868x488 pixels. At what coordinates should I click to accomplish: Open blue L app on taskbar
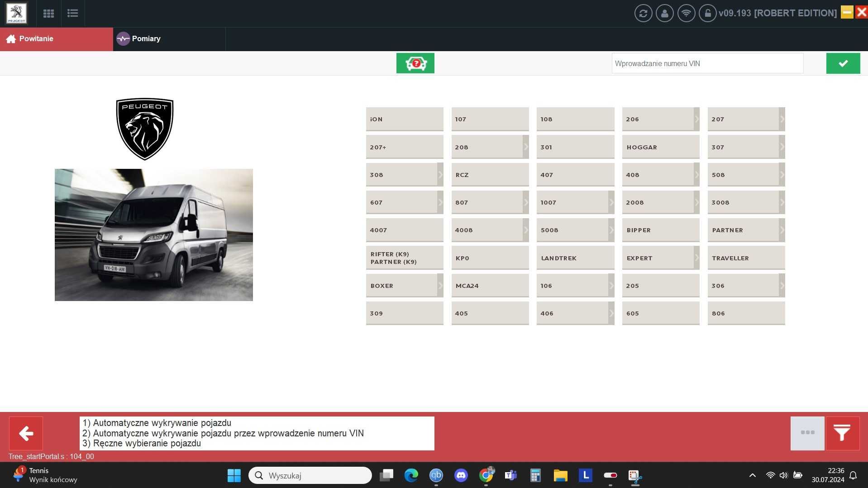tap(585, 475)
